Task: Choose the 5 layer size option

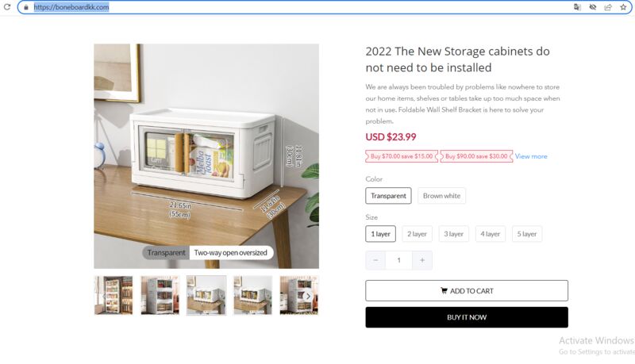Action: click(x=527, y=234)
